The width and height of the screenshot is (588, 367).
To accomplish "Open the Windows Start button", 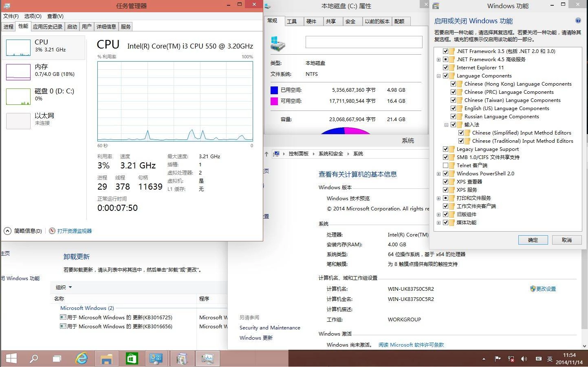I will click(x=11, y=358).
